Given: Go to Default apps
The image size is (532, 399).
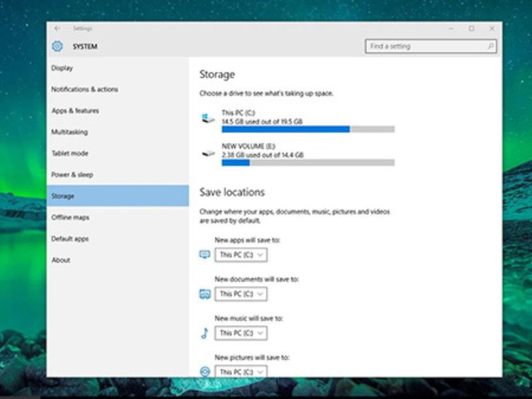Looking at the screenshot, I should (x=118, y=239).
